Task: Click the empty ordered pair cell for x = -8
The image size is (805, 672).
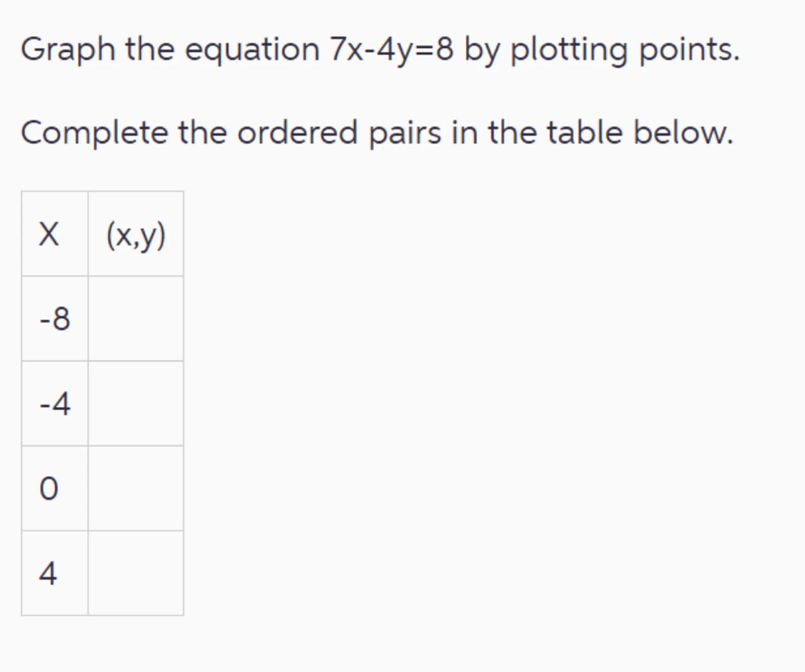Action: click(136, 319)
